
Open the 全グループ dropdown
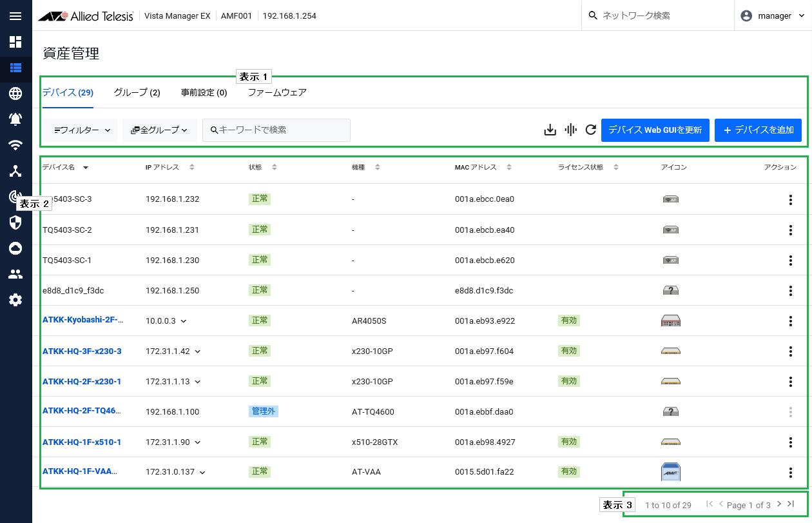[160, 130]
